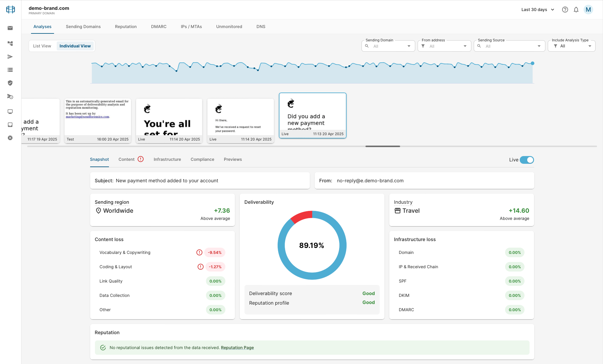Image resolution: width=603 pixels, height=364 pixels.
Task: Open the IPs / MTAs tab
Action: tap(191, 27)
